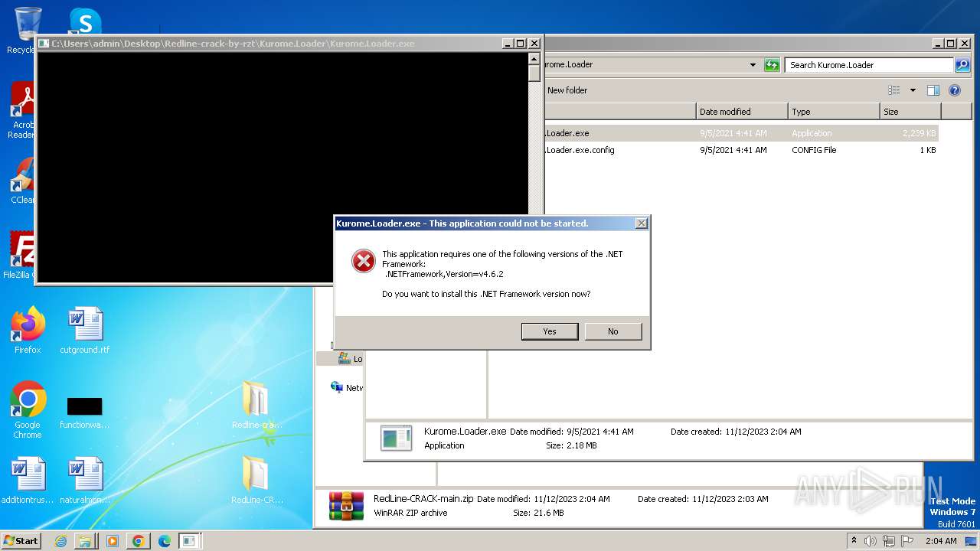The width and height of the screenshot is (980, 551).
Task: Refresh the Explorer address bar location
Action: (772, 65)
